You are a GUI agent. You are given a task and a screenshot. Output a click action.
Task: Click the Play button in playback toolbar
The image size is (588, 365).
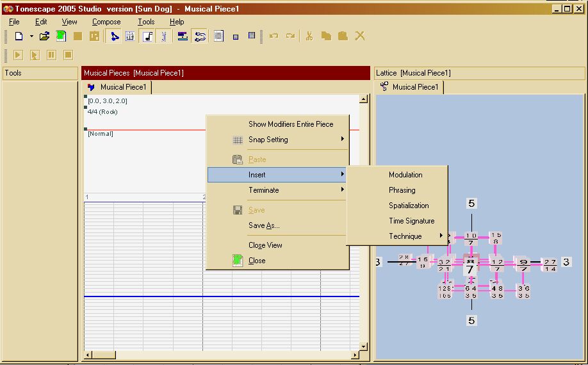pos(18,55)
